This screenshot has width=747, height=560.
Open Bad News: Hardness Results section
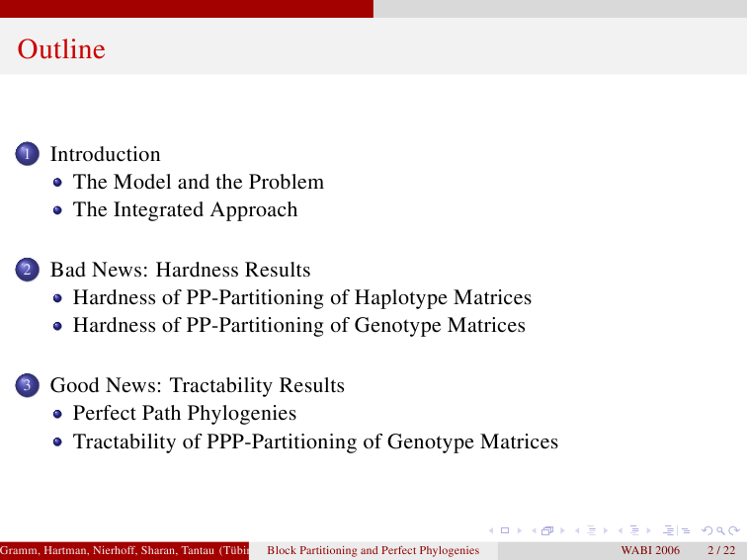click(x=181, y=270)
